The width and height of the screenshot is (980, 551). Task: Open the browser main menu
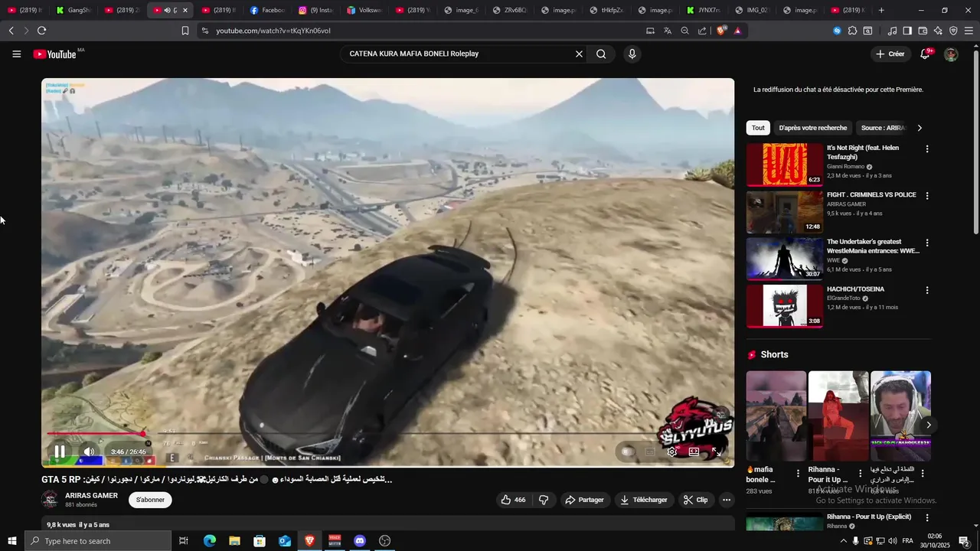[x=969, y=31]
